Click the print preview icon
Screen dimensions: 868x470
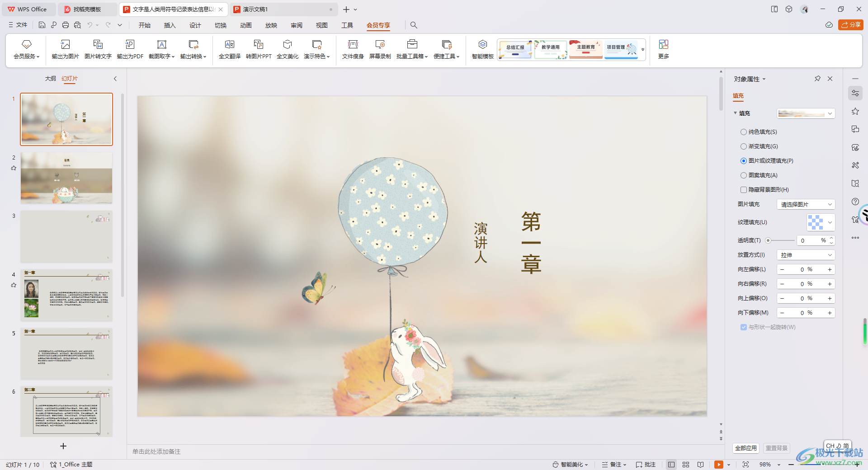coord(77,25)
